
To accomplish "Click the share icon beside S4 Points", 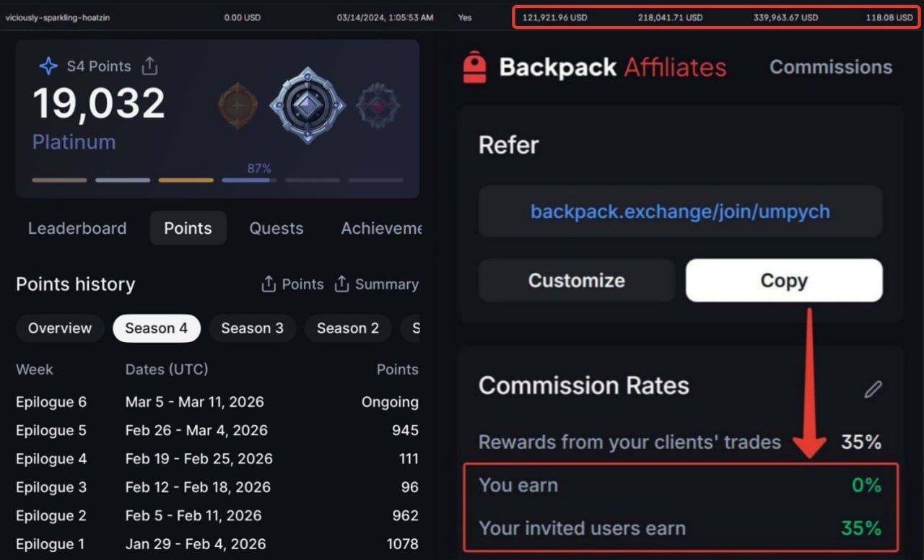I will click(x=149, y=66).
